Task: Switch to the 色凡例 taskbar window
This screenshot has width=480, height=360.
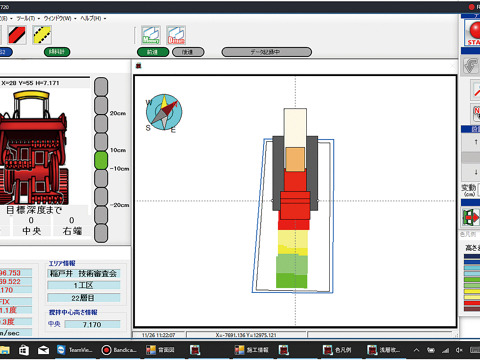Action: pyautogui.click(x=337, y=350)
